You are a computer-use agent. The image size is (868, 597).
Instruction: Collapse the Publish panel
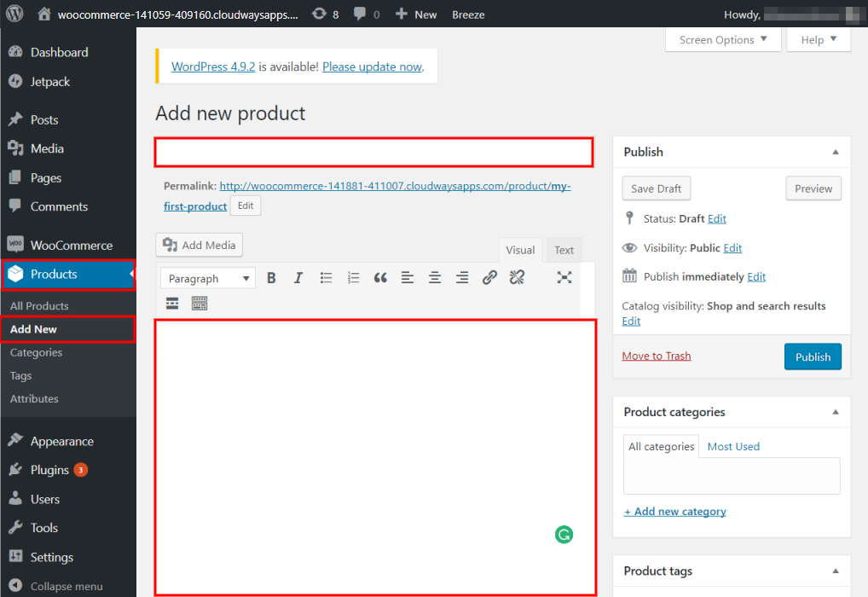pos(836,152)
